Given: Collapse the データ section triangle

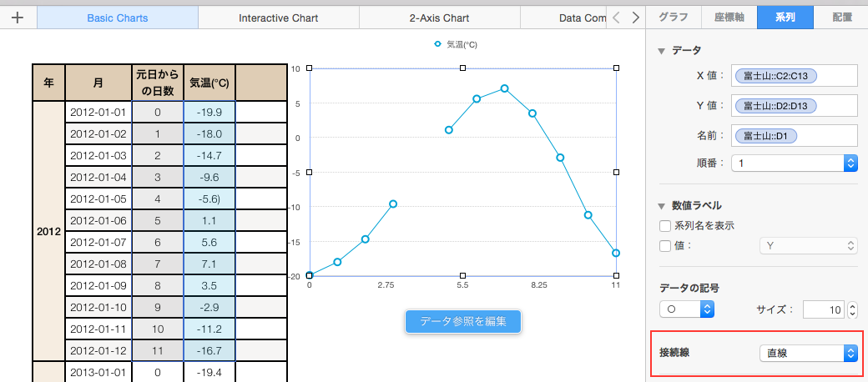Looking at the screenshot, I should pyautogui.click(x=662, y=51).
